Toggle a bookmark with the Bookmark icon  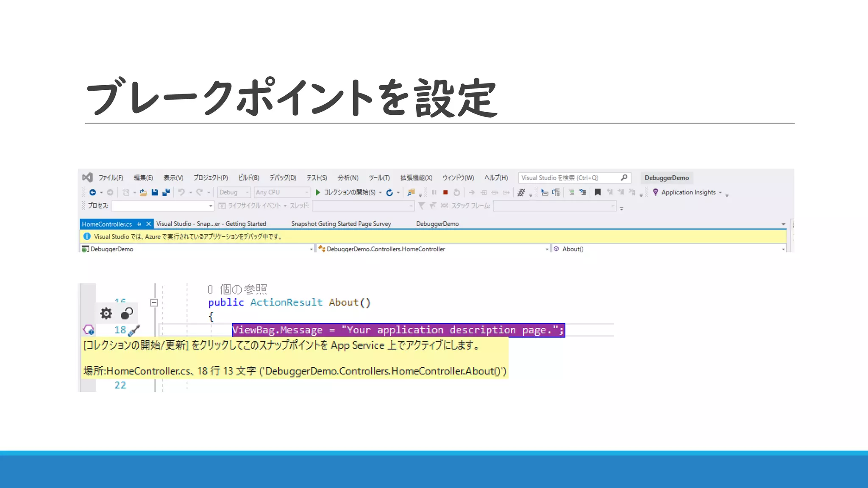coord(598,192)
